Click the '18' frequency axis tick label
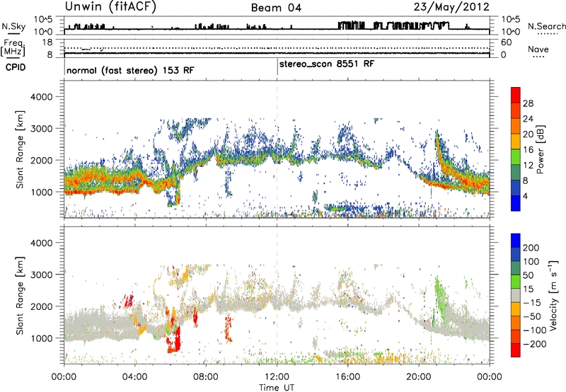Image resolution: width=566 pixels, height=392 pixels. [x=47, y=42]
